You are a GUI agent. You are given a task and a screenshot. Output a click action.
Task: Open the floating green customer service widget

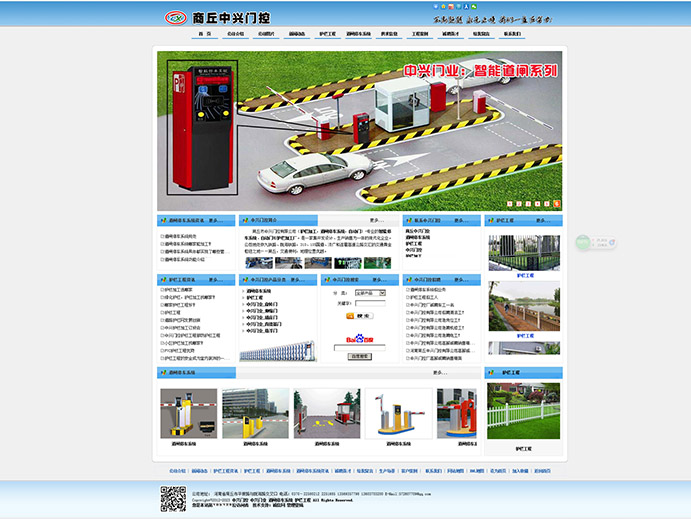tap(596, 242)
